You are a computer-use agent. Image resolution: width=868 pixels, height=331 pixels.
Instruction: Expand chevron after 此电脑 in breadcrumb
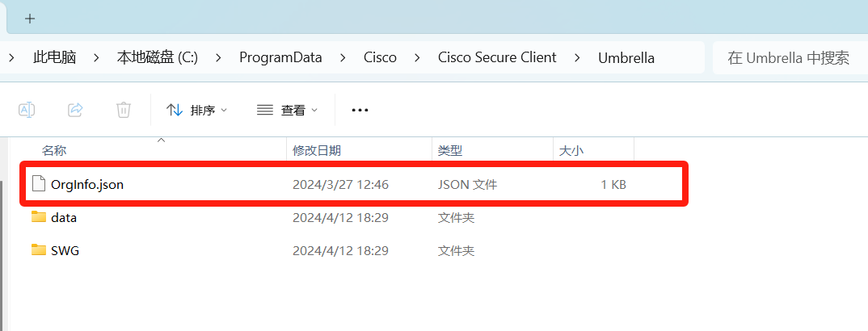point(96,57)
